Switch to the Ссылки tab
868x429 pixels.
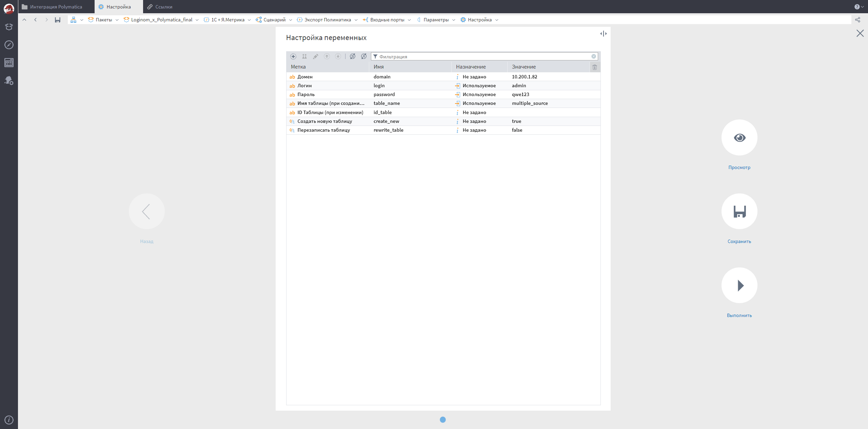point(160,7)
